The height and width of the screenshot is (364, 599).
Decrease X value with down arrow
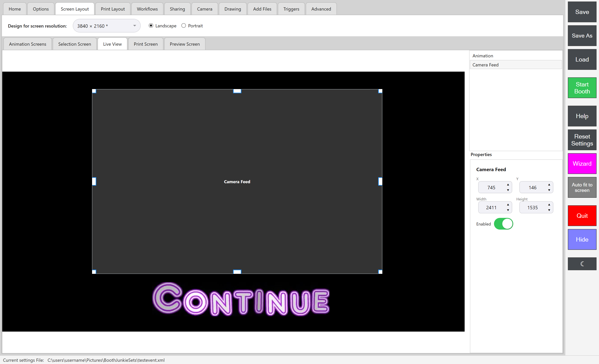click(508, 190)
